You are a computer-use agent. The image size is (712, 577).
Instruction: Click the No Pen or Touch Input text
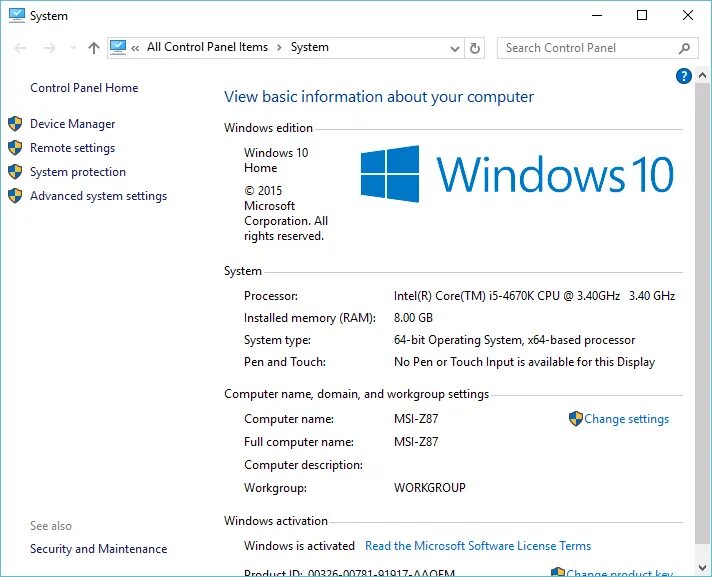pyautogui.click(x=524, y=362)
